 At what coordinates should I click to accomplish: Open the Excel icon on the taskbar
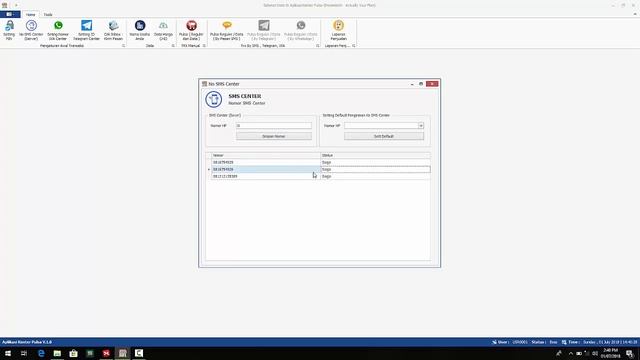[x=90, y=353]
